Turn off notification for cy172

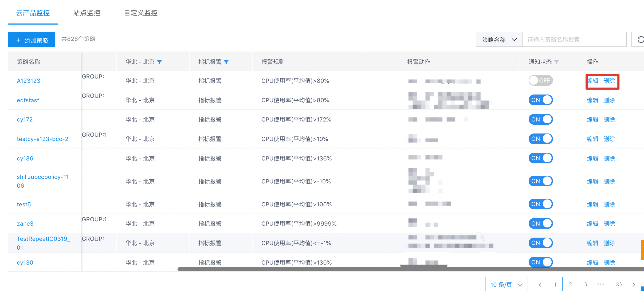[541, 119]
